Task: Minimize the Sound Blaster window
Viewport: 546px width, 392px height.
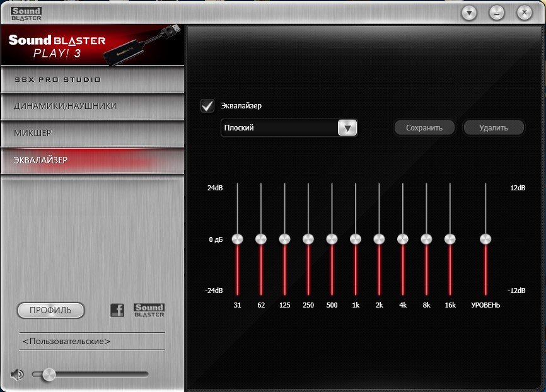Action: point(497,13)
